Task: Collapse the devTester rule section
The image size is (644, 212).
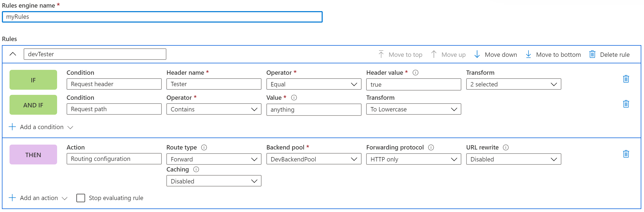Action: point(13,54)
